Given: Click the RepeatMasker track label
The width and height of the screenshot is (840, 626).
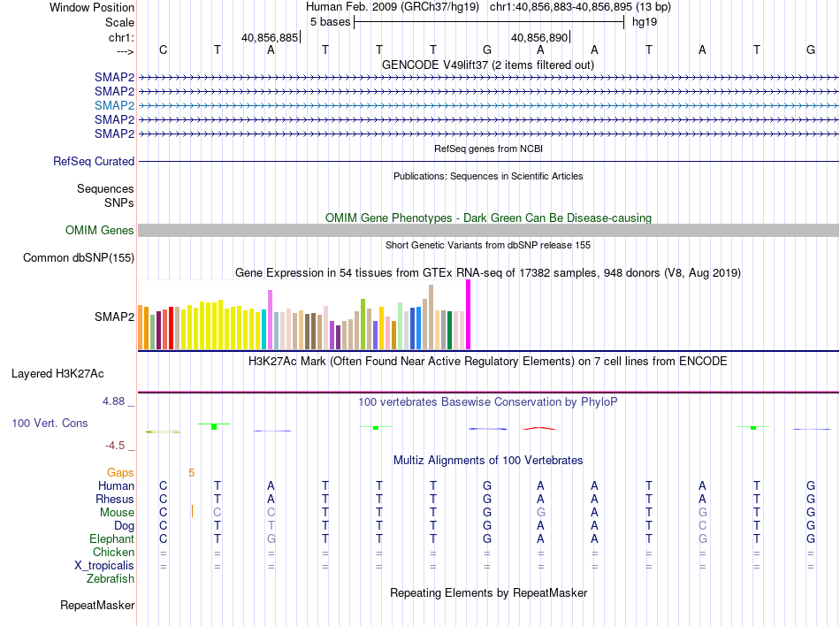Looking at the screenshot, I should pyautogui.click(x=97, y=605).
